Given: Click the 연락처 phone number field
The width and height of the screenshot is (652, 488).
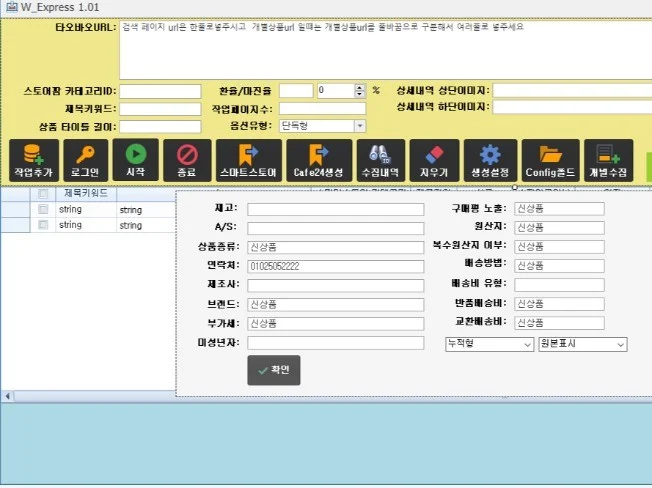Looking at the screenshot, I should [335, 266].
